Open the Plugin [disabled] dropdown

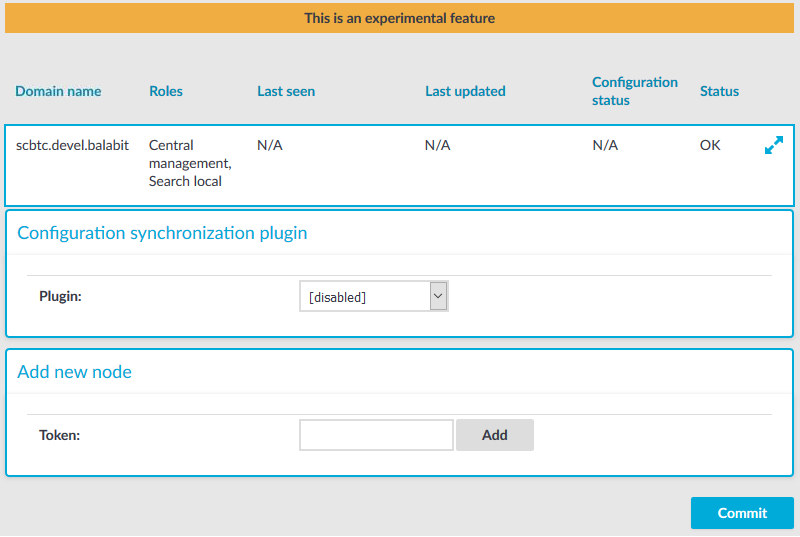point(373,296)
